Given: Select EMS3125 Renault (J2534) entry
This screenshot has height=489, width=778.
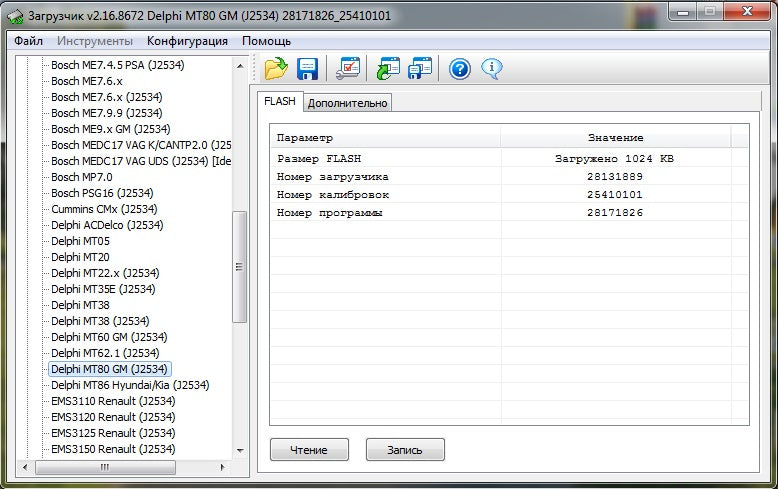Looking at the screenshot, I should pyautogui.click(x=113, y=433).
